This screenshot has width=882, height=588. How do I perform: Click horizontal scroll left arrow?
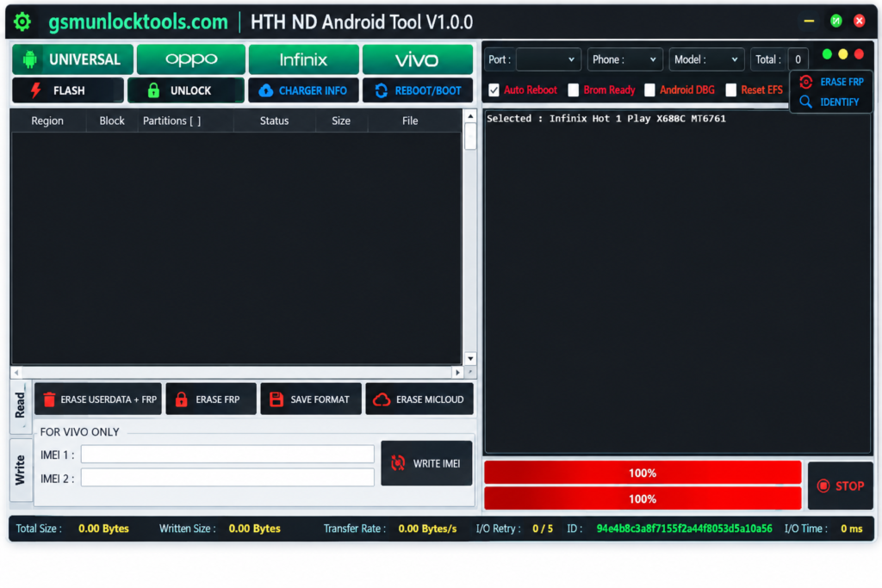[16, 372]
